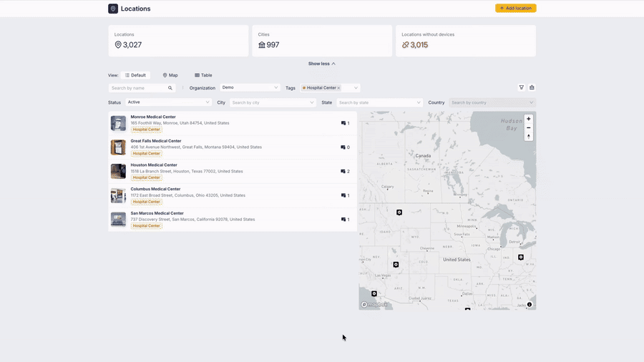Click Monroe Medical Center's device count icon
The image size is (644, 362).
343,123
